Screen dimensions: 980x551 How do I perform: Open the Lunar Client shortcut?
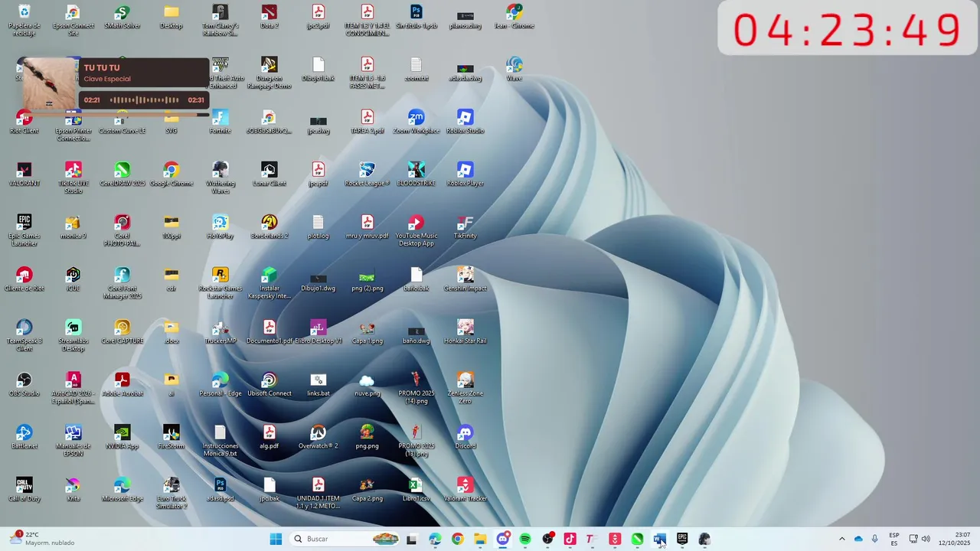[x=269, y=174]
